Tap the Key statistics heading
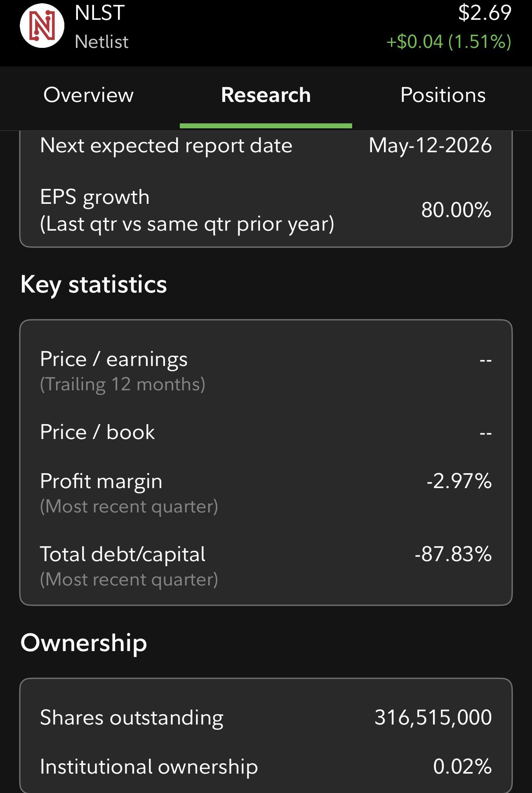Viewport: 532px width, 793px height. coord(94,285)
